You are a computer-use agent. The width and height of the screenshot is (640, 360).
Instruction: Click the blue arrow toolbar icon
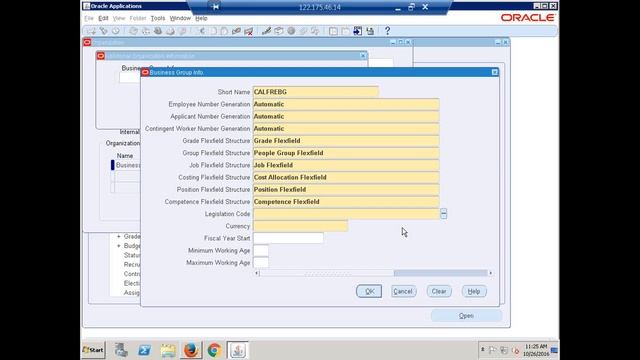[358, 31]
